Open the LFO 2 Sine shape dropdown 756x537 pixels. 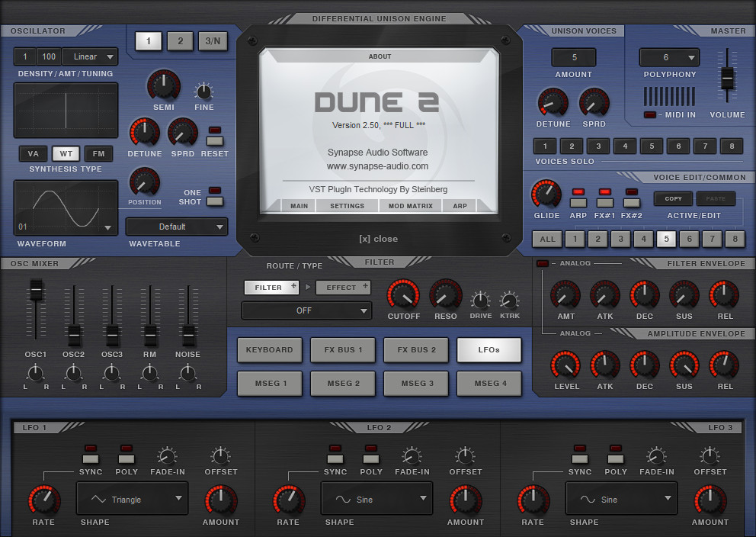click(x=376, y=498)
